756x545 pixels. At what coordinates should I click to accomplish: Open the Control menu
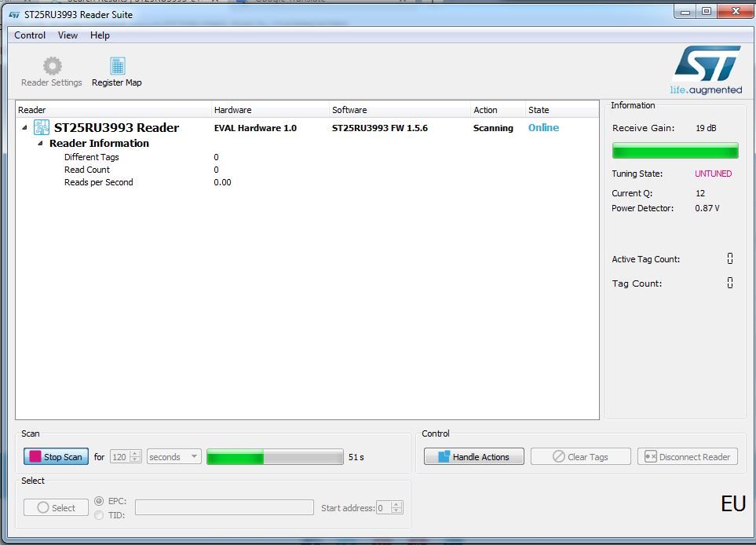click(30, 35)
